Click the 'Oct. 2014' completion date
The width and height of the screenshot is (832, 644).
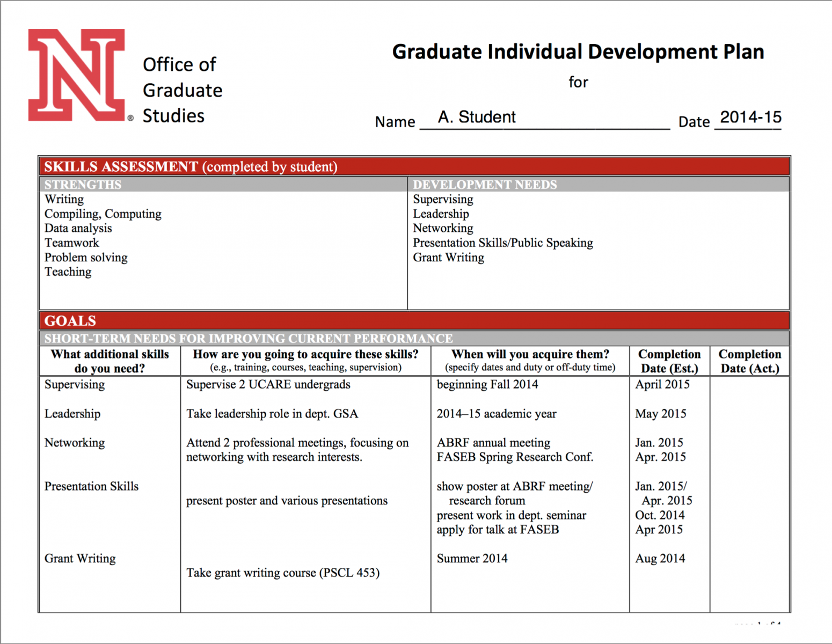[x=660, y=515]
